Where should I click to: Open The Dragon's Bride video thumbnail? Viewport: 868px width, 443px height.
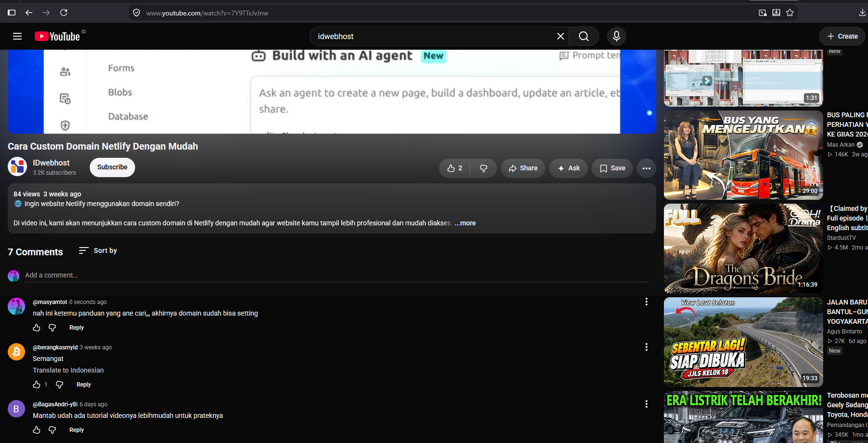(x=744, y=249)
